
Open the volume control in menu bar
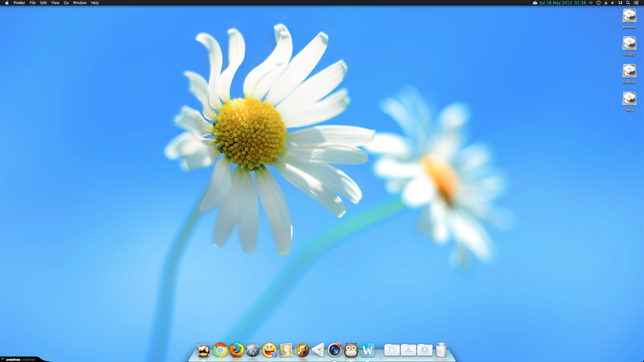click(x=613, y=3)
